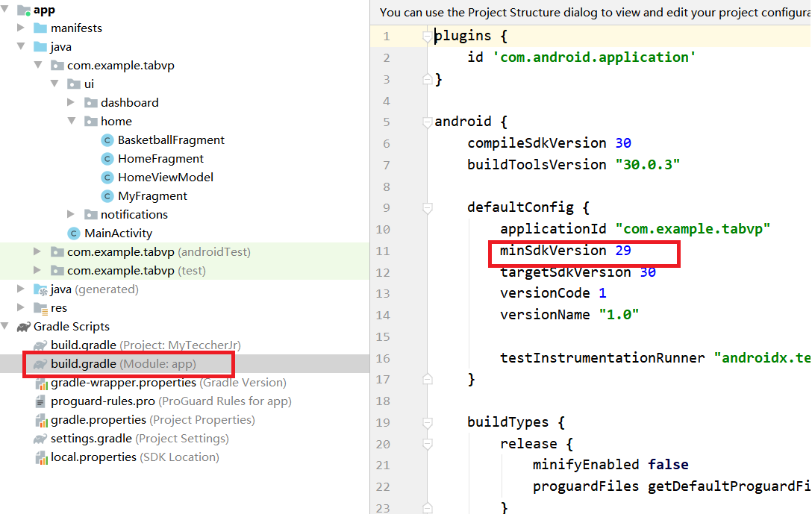Click the Project Structure notification banner
812x514 pixels.
pos(590,12)
